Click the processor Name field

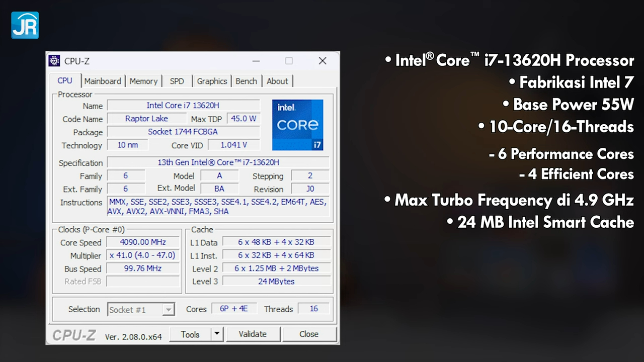pos(183,106)
